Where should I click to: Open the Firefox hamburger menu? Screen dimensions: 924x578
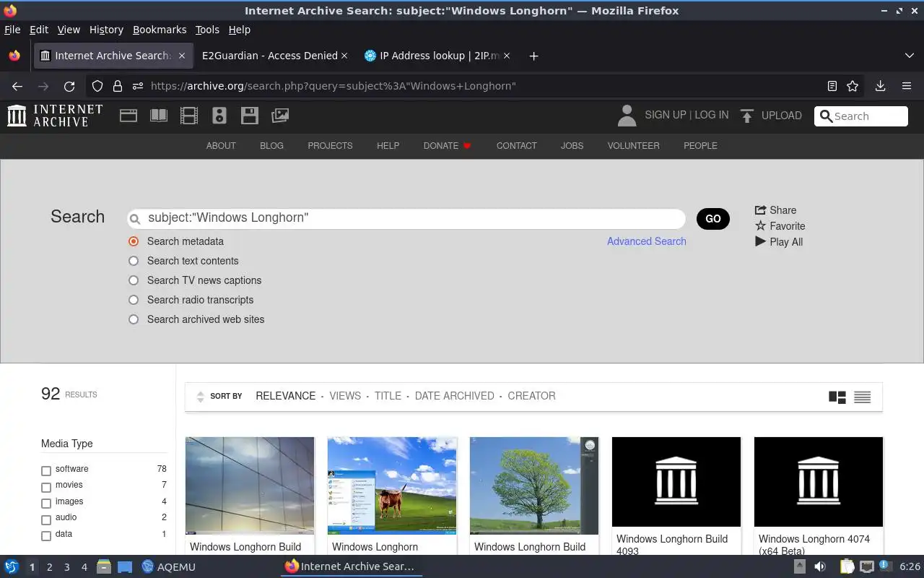(x=907, y=86)
